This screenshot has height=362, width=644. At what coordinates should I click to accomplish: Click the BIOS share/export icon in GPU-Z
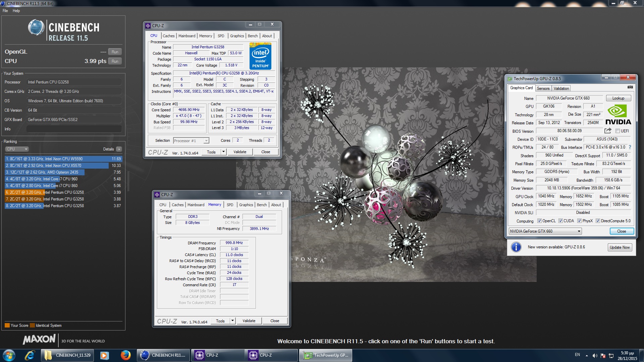(608, 131)
